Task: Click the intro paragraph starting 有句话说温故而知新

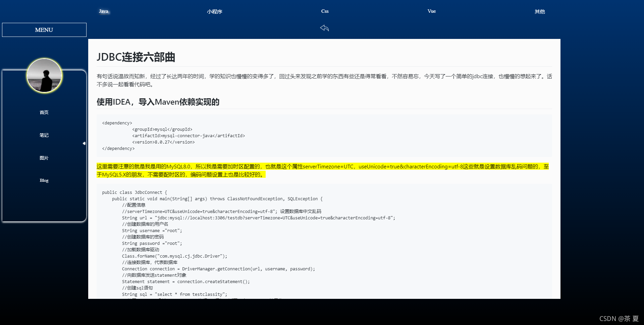Action: coord(324,80)
